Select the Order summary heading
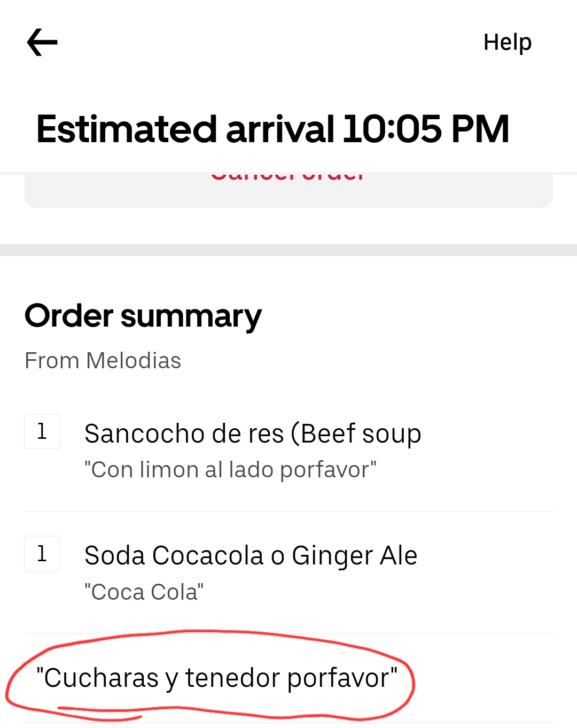Image resolution: width=577 pixels, height=728 pixels. tap(143, 316)
